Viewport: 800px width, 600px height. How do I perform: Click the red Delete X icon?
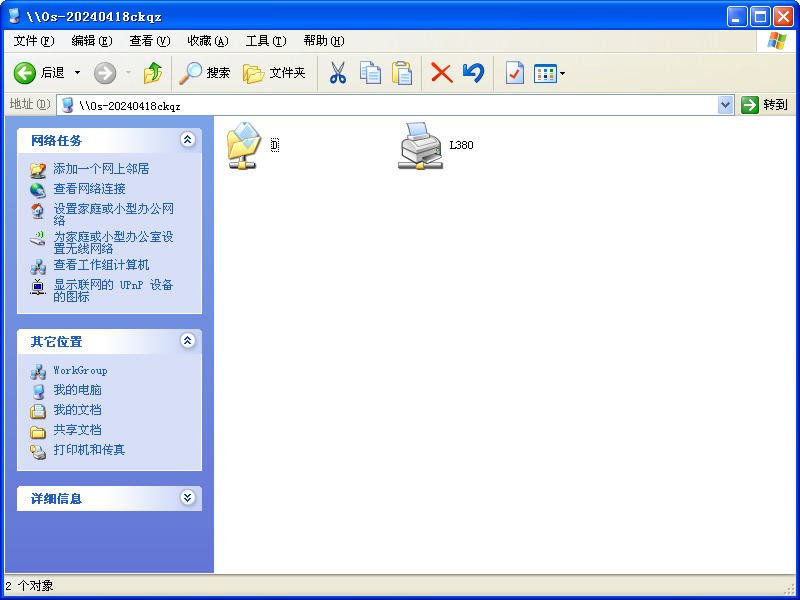[x=441, y=73]
